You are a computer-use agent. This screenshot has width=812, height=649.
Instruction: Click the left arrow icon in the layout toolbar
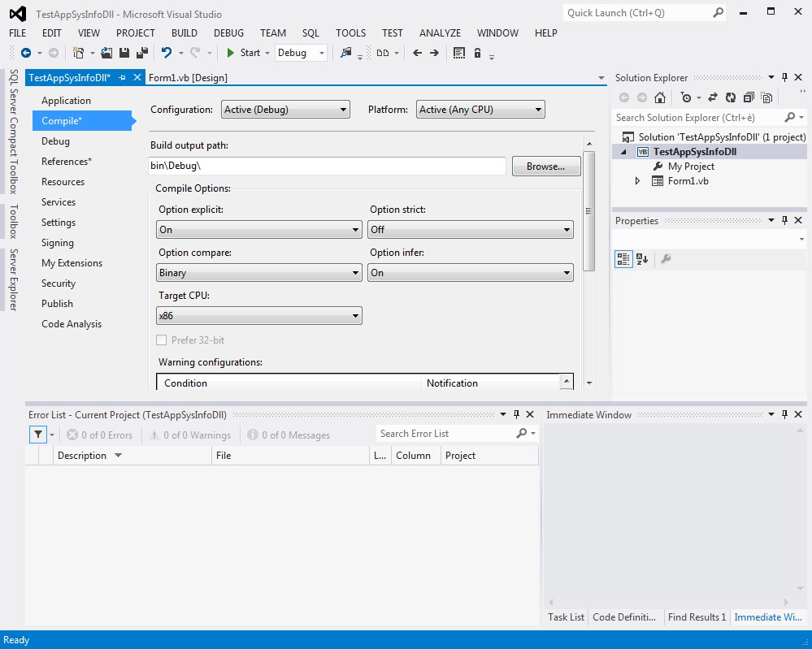[418, 53]
